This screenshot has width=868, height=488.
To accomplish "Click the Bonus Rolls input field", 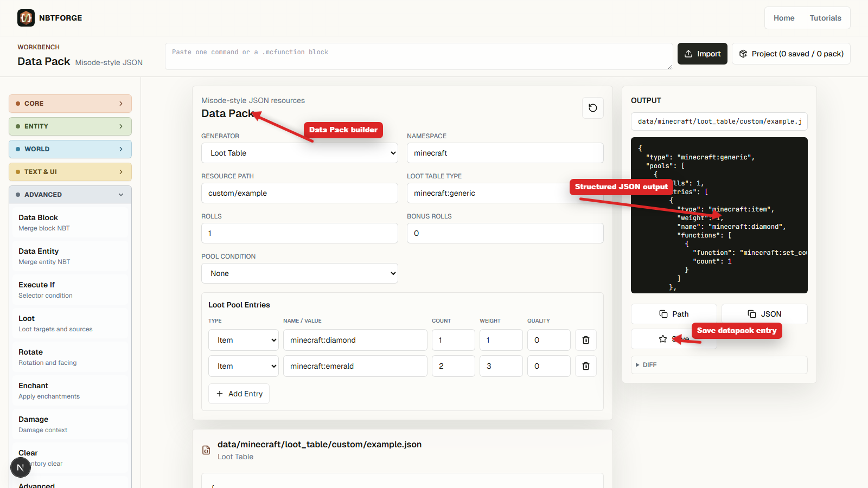I will tap(505, 233).
